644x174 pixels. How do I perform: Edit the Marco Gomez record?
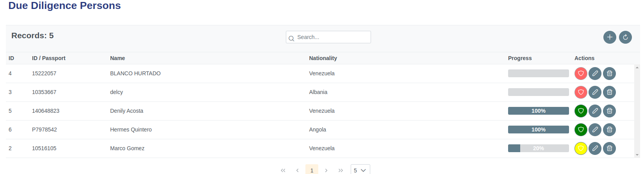click(595, 148)
